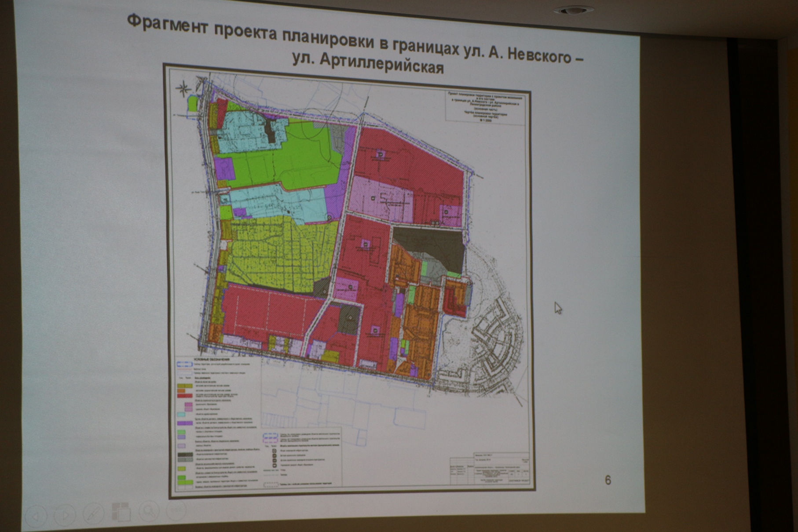Screen dimensions: 798x532
Task: Open the pen and pointer tools
Action: [93, 514]
